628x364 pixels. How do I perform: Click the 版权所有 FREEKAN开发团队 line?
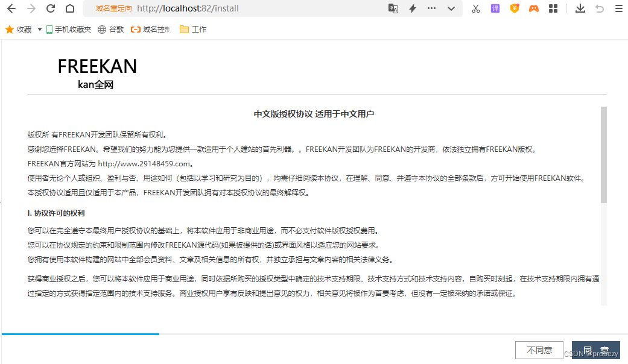tap(97, 135)
